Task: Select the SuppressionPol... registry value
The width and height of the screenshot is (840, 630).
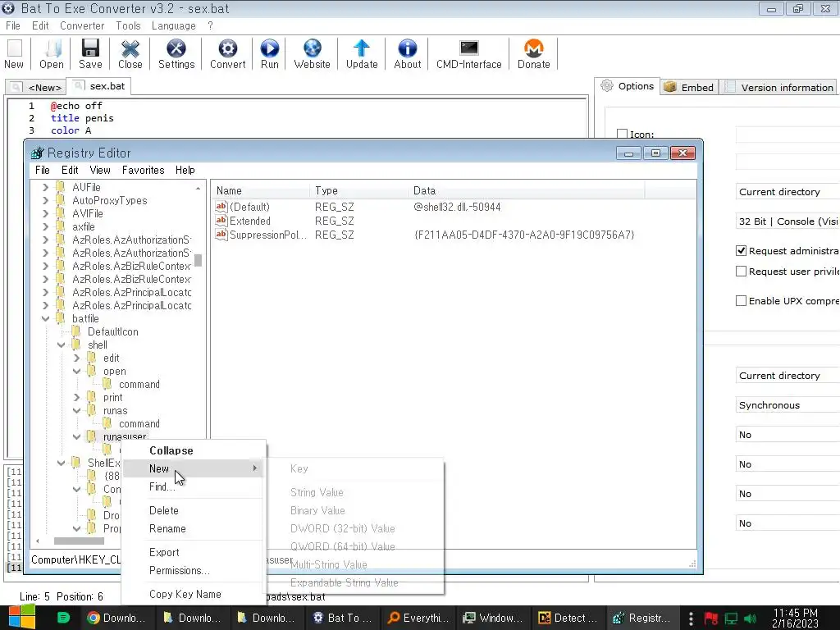Action: coord(262,235)
